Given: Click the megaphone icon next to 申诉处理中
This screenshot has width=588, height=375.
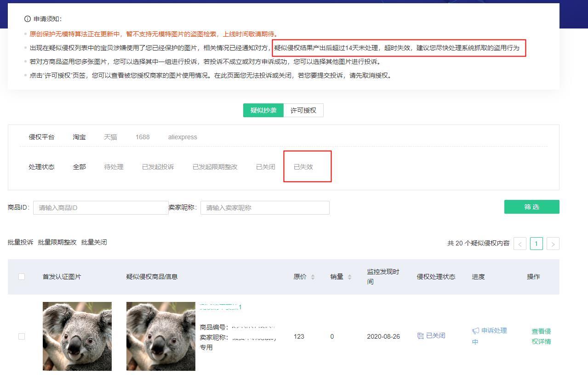Looking at the screenshot, I should (x=475, y=331).
